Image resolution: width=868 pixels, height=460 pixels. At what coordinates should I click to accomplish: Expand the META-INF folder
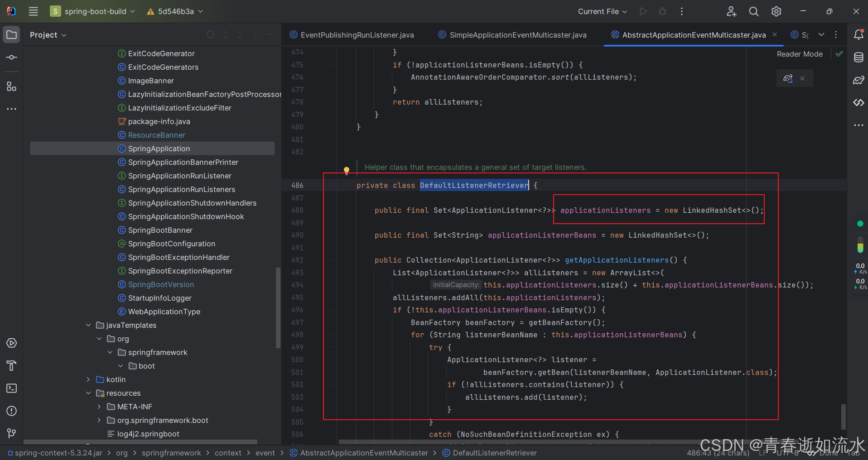point(99,407)
